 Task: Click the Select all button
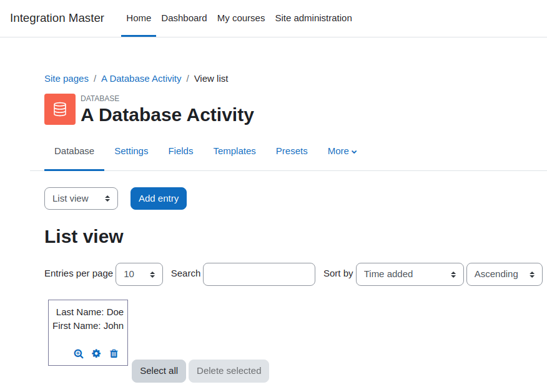pos(159,371)
